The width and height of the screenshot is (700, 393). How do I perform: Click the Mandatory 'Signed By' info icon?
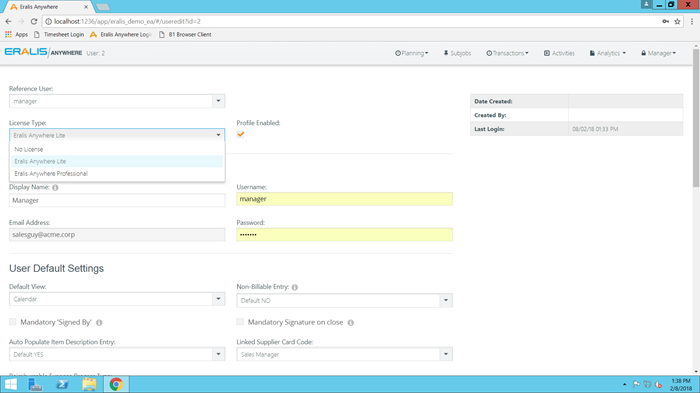[99, 322]
